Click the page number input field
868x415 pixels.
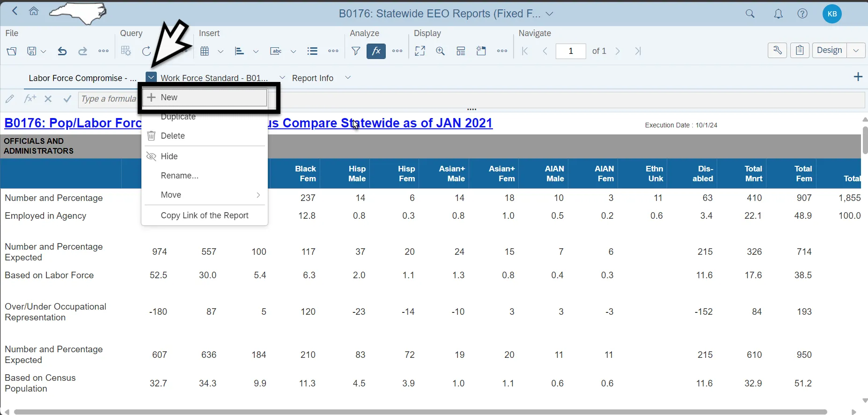tap(571, 51)
